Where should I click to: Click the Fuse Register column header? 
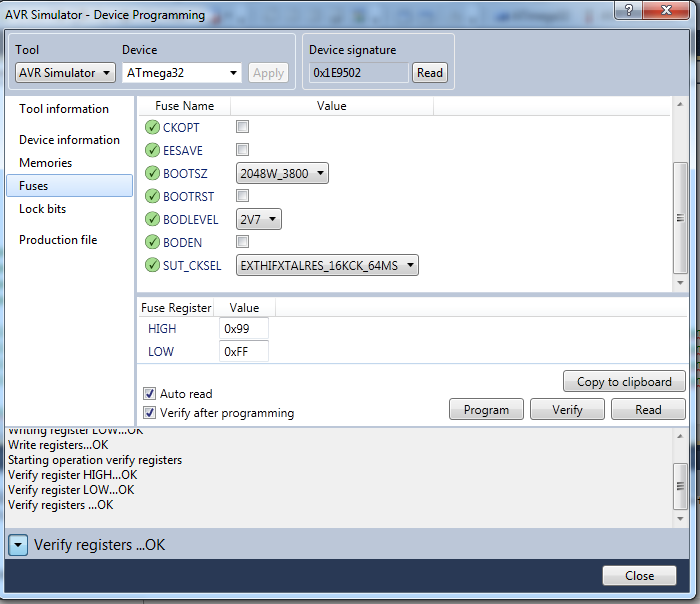point(176,308)
